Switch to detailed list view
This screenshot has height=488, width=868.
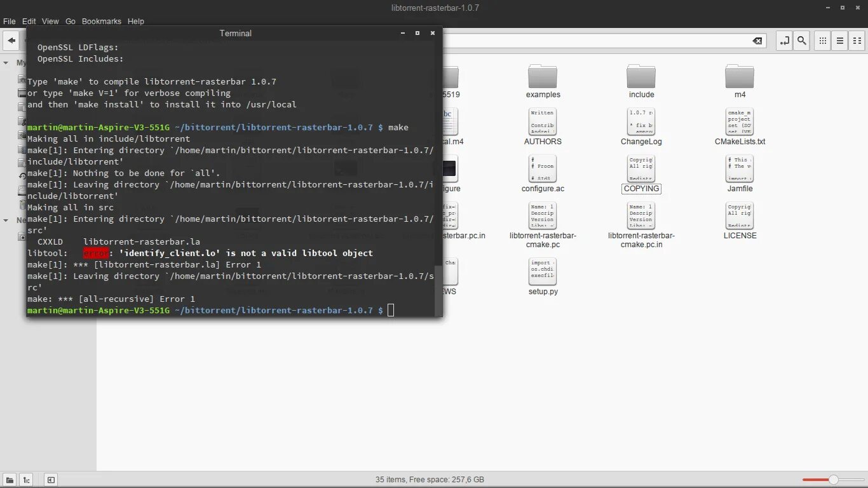839,40
